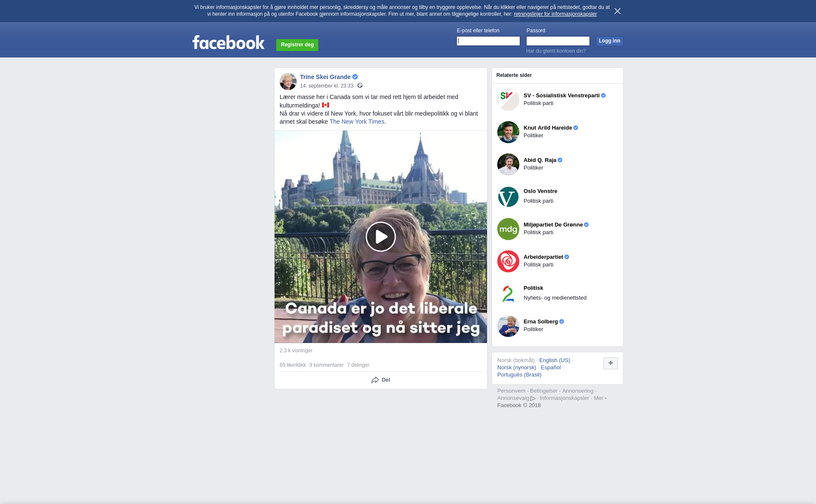The width and height of the screenshot is (816, 504).
Task: Open the Knut Arild Hareide page name
Action: tap(548, 128)
